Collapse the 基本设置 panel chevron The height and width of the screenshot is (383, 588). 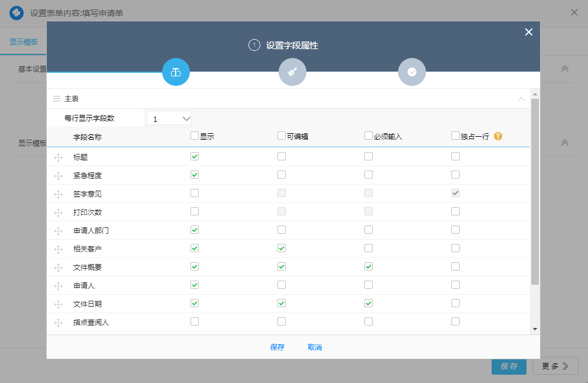click(x=564, y=69)
